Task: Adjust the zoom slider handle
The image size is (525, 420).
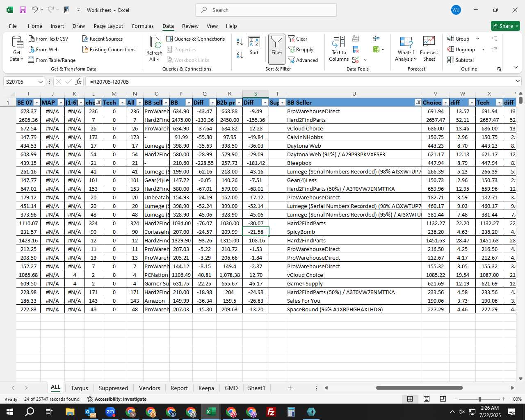Action: coord(479,399)
